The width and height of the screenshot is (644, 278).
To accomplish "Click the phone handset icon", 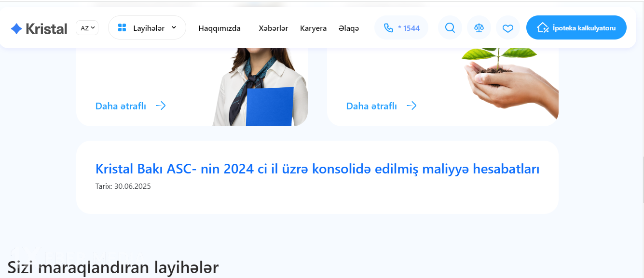I will [x=388, y=28].
